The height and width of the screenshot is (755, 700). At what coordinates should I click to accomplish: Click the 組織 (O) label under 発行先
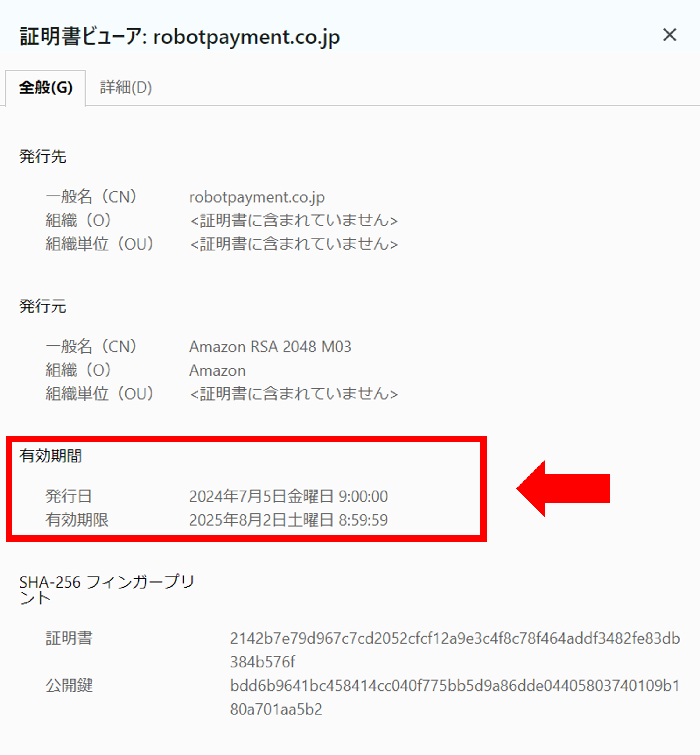(79, 220)
